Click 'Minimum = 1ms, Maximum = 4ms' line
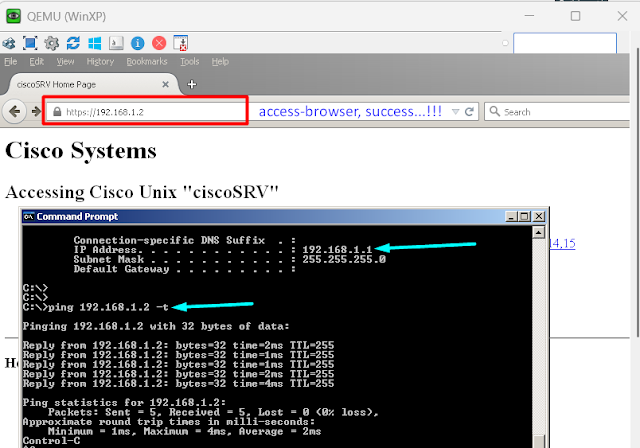640x448 pixels. [184, 432]
